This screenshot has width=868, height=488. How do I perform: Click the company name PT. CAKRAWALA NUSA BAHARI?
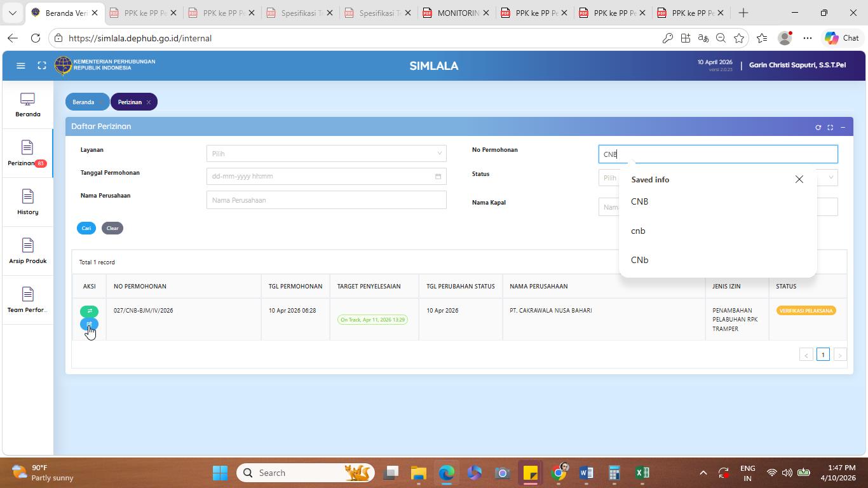(550, 311)
